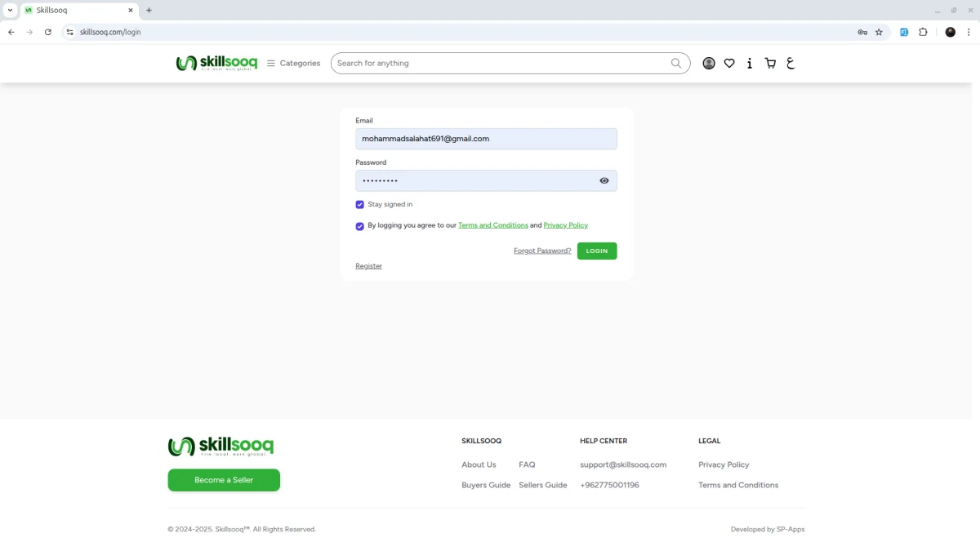Viewport: 980px width, 551px height.
Task: Click support@skillsooq.com email link
Action: pyautogui.click(x=623, y=464)
